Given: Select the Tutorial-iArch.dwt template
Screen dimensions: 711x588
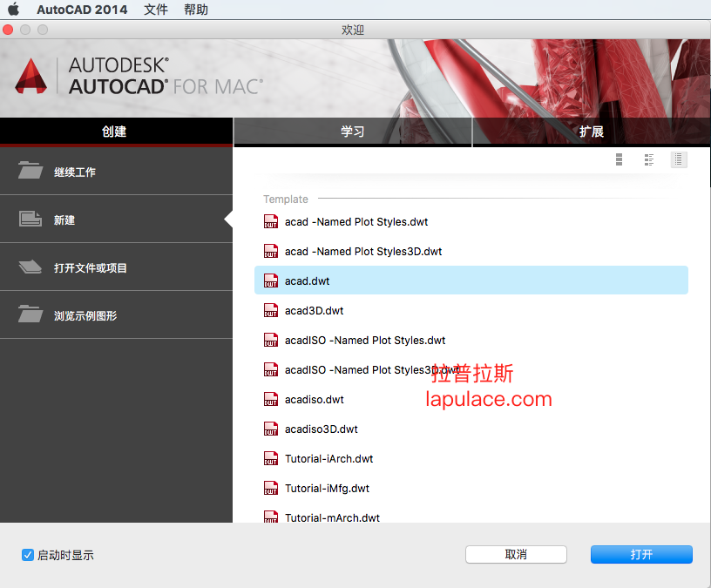Looking at the screenshot, I should 328,458.
